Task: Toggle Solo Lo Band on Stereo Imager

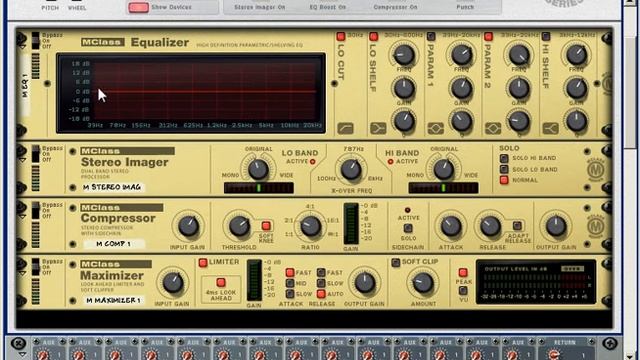Action: pos(504,169)
